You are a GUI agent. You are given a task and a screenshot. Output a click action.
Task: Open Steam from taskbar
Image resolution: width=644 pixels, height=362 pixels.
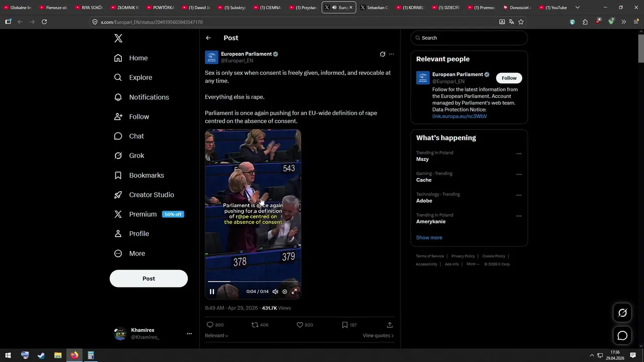41,355
